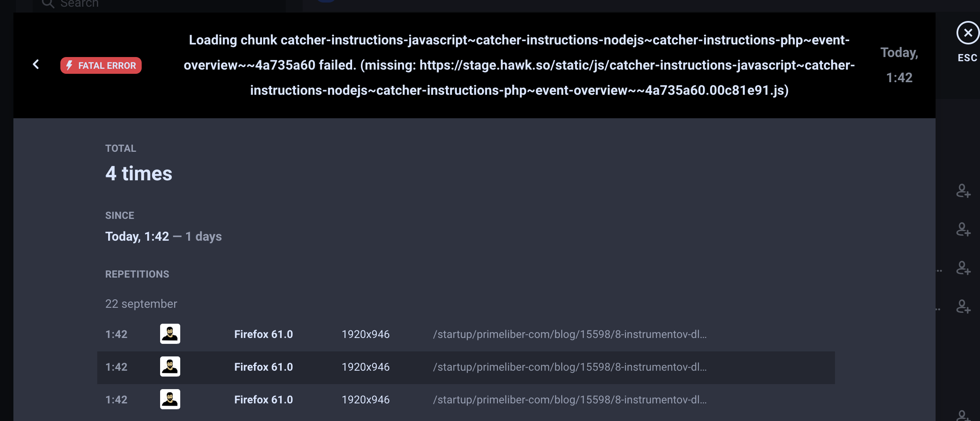Open the highlighted second 1:42 repetition row
980x421 pixels.
(466, 367)
